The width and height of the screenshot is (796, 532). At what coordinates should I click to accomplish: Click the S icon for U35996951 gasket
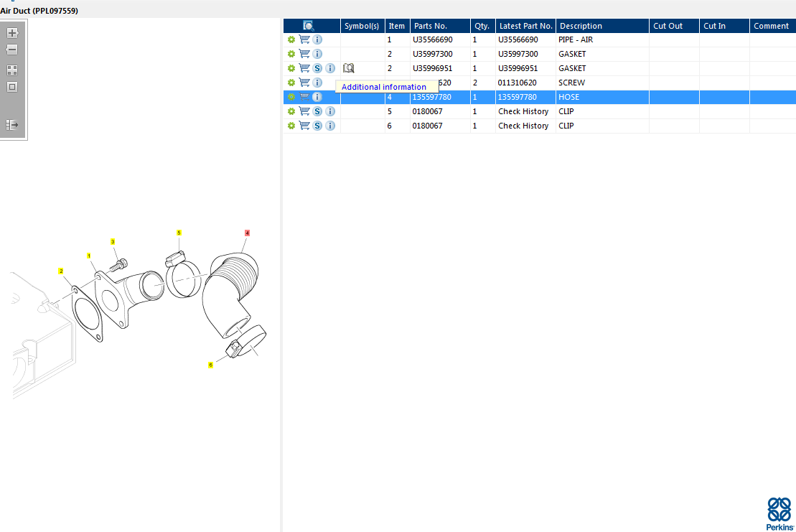(317, 68)
